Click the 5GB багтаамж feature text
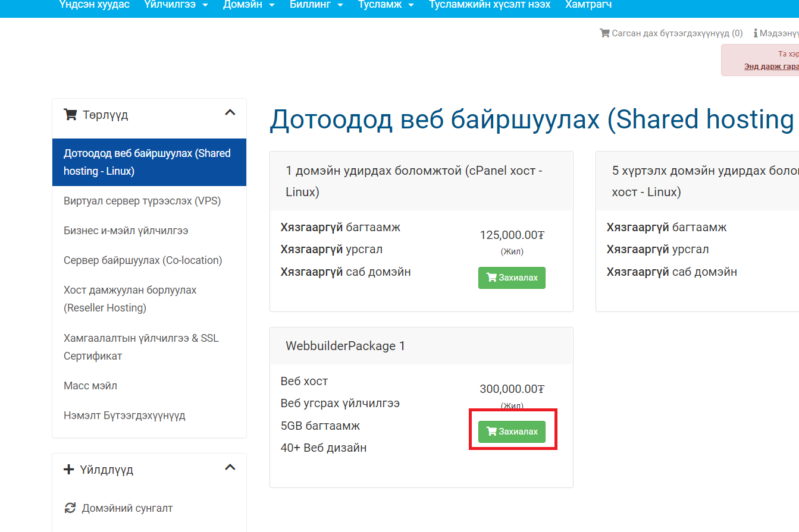This screenshot has width=799, height=532. tap(320, 426)
